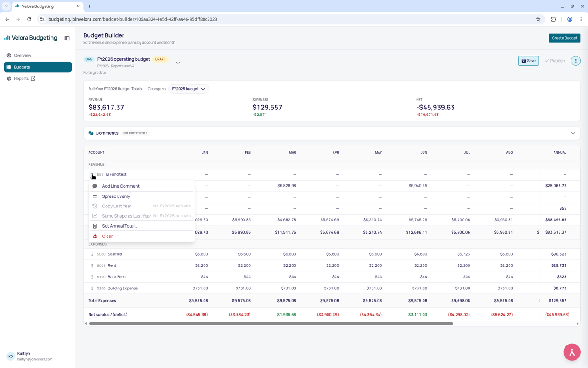The image size is (588, 368).
Task: Choose Spread Evenly in the context menu
Action: [141, 196]
